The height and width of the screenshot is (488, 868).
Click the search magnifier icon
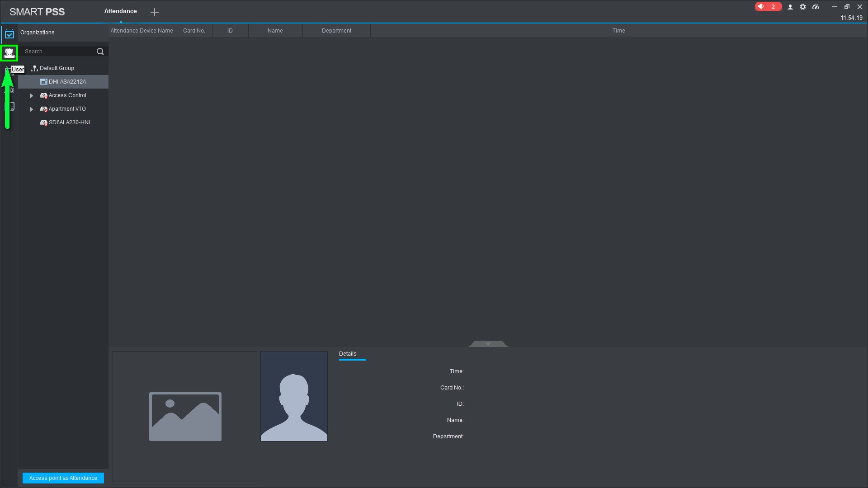point(100,52)
